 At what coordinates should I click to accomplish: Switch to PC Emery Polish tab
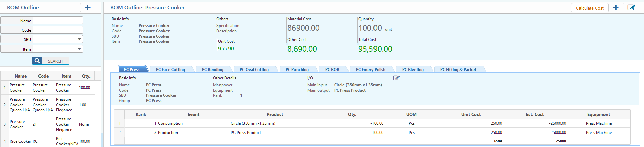point(370,70)
